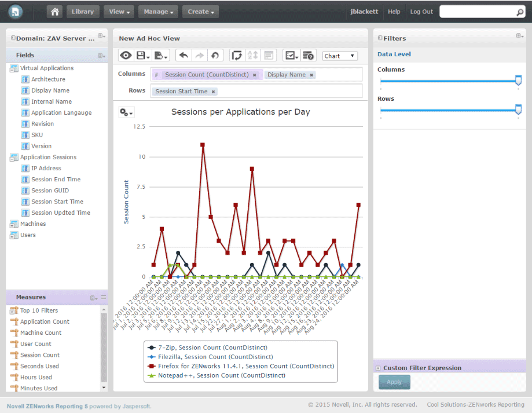Go to the Home page icon

54,12
